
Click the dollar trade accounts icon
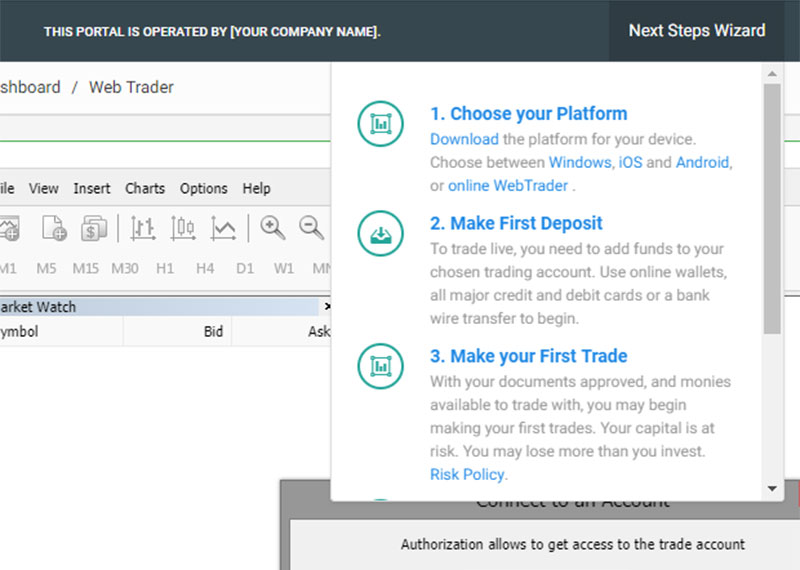94,228
